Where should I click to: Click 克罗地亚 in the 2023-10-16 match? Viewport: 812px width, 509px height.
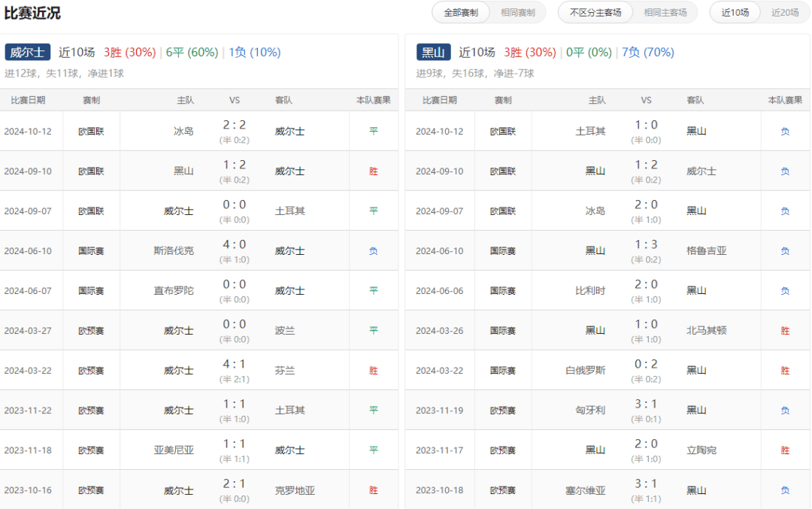click(295, 490)
